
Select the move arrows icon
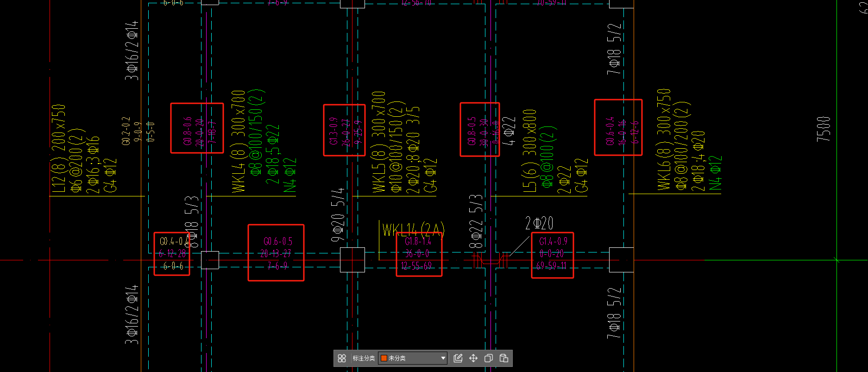pos(473,358)
